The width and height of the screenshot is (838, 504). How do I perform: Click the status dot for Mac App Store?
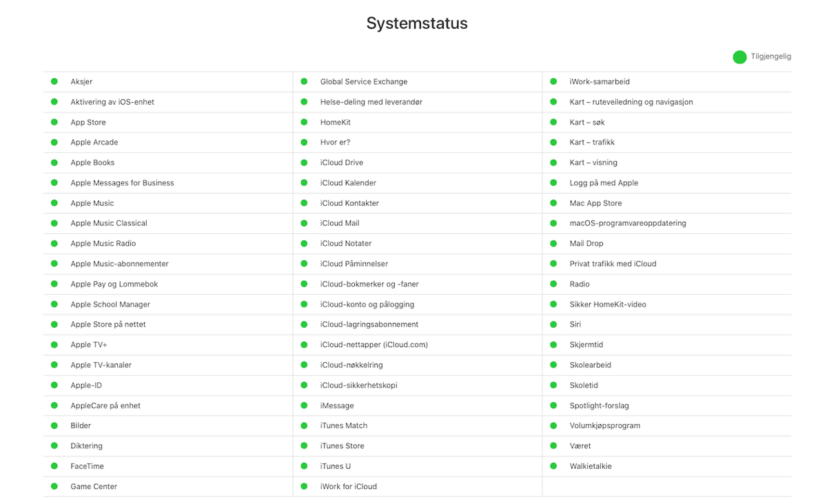(x=553, y=203)
